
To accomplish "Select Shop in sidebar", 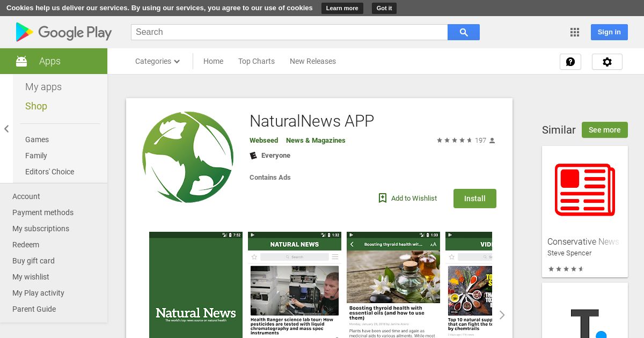I will pos(36,106).
